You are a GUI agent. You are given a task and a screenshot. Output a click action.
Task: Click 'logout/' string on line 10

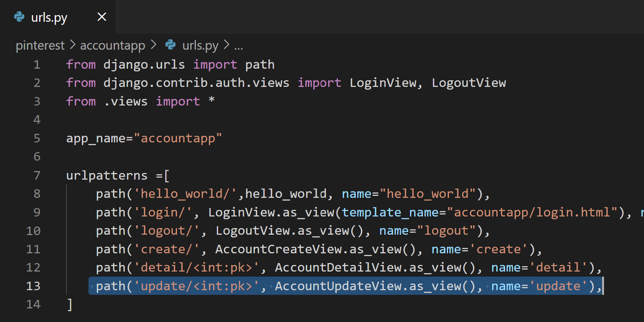(166, 230)
